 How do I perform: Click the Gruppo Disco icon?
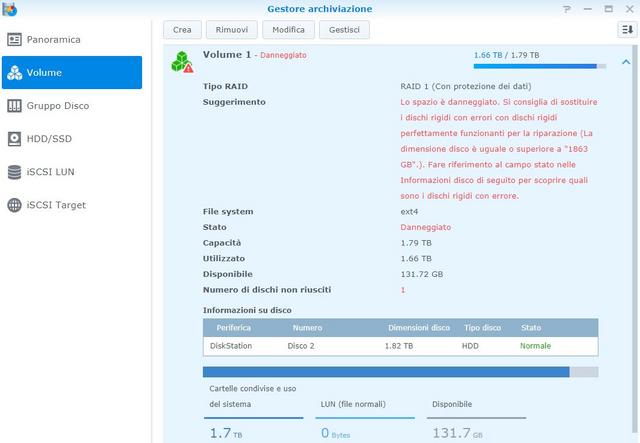tap(14, 106)
